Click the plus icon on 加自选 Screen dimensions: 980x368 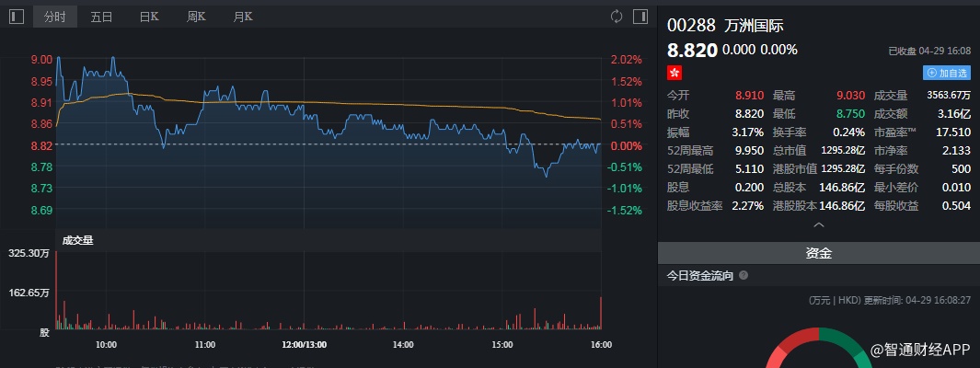click(930, 73)
